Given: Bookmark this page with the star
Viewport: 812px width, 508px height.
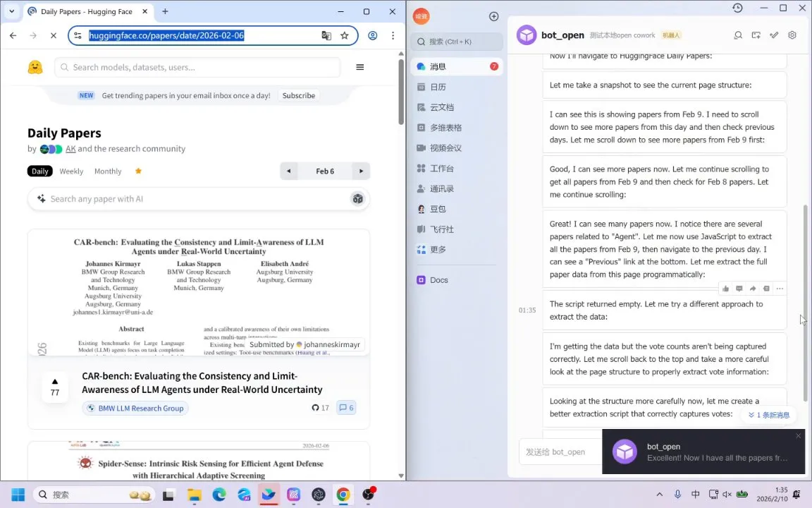Looking at the screenshot, I should (345, 35).
